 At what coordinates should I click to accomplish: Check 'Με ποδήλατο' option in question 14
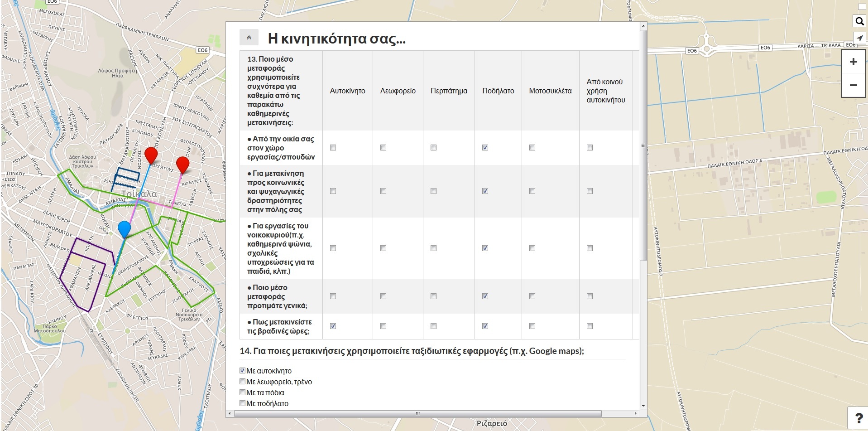pos(243,403)
